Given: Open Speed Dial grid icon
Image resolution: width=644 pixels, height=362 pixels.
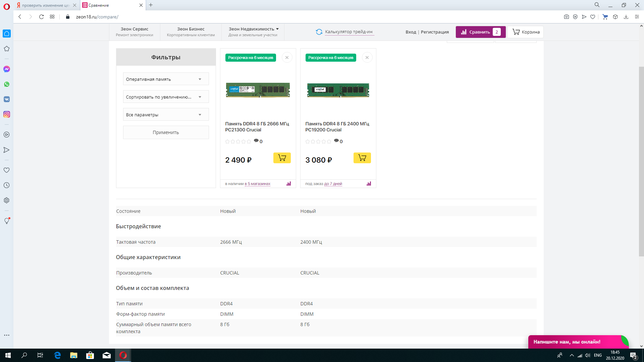Looking at the screenshot, I should [52, 17].
